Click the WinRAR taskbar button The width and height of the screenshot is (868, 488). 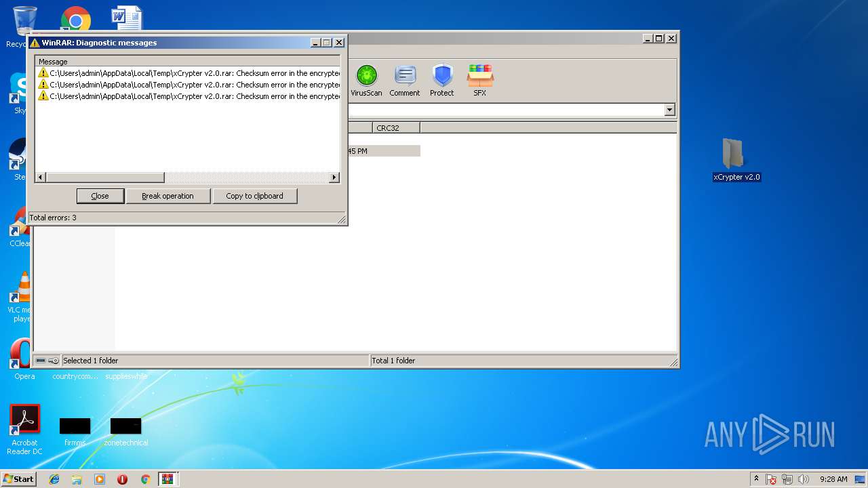tap(167, 479)
